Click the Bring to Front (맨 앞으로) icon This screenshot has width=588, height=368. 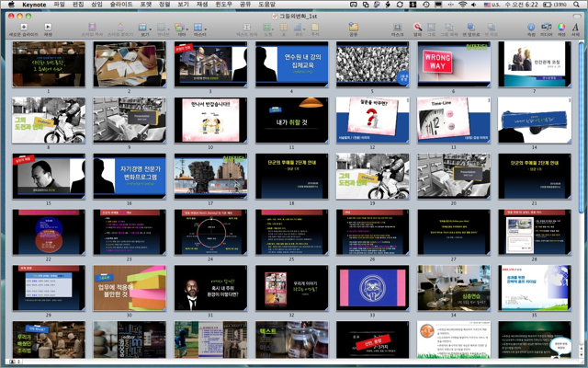(470, 27)
